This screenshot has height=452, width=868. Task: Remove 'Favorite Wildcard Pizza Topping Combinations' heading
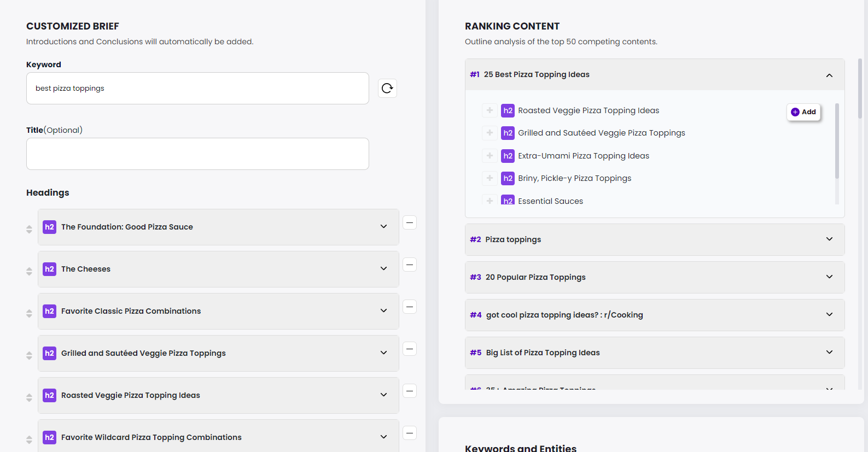point(410,433)
